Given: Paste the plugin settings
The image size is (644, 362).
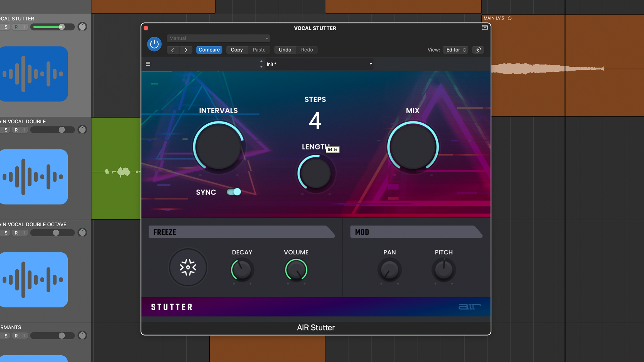Looking at the screenshot, I should tap(259, 50).
